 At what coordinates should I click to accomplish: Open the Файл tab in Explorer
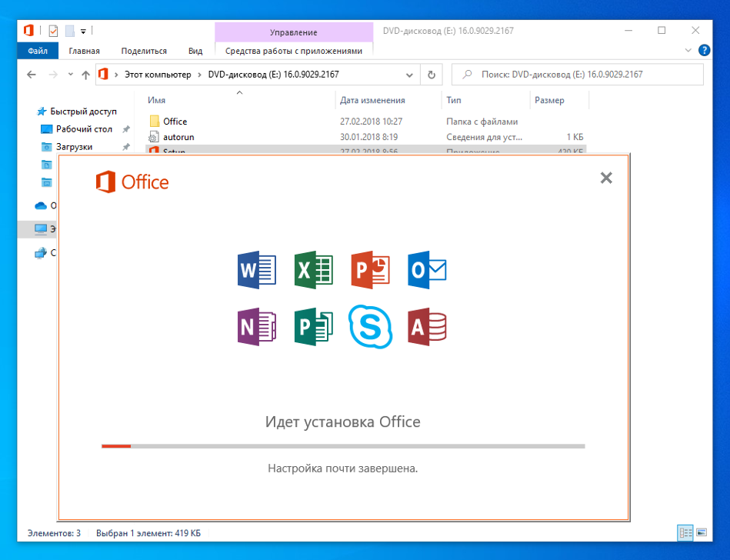(38, 51)
